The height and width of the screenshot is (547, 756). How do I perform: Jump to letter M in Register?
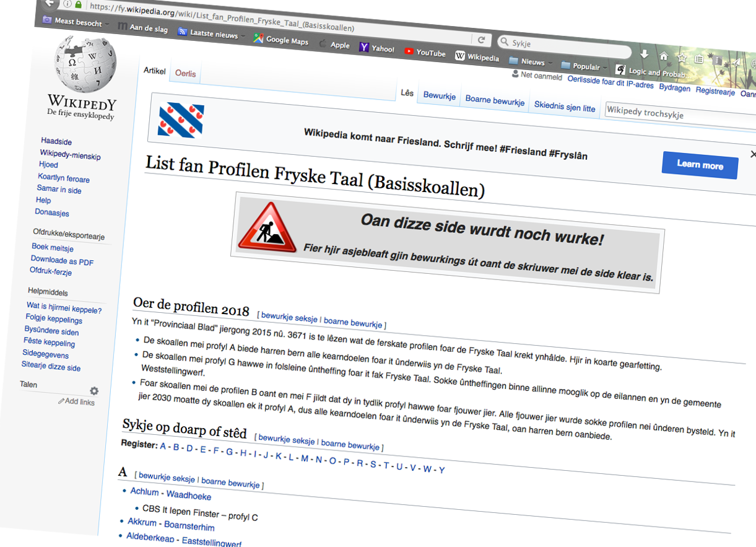(x=305, y=458)
